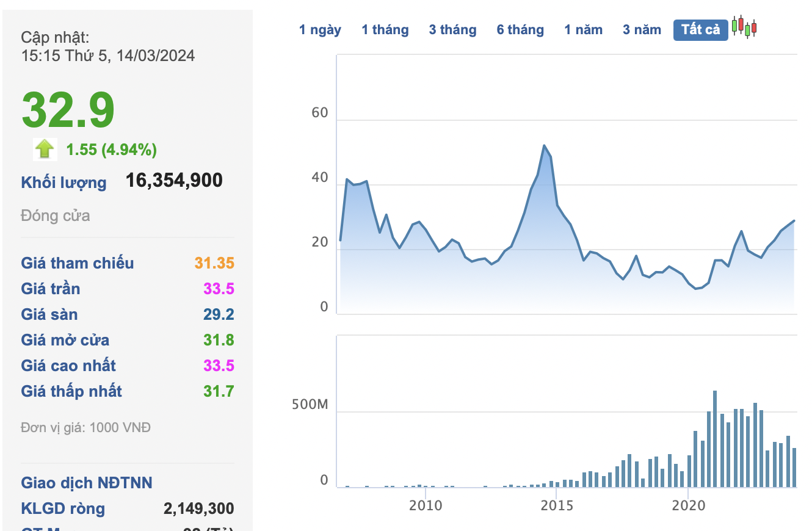Click the floor price 29.2

click(220, 314)
